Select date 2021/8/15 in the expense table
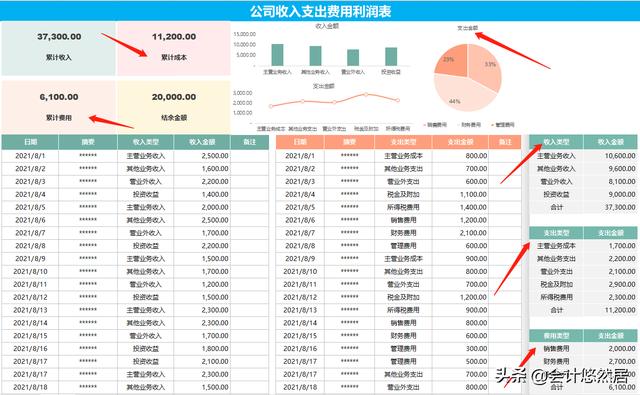 (300, 336)
